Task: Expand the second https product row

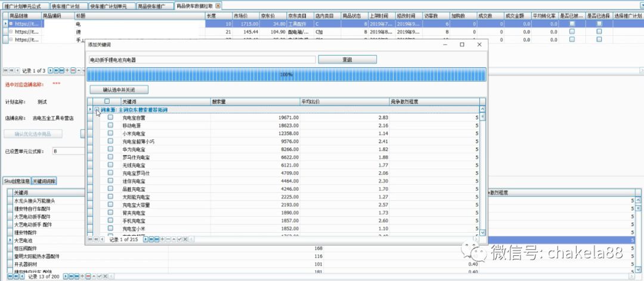Action: [11, 32]
